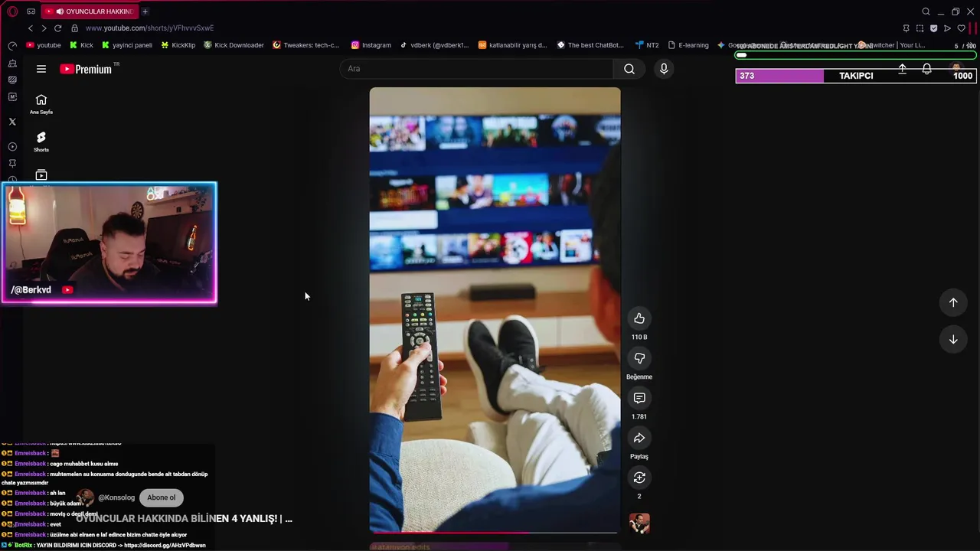Open the YouTube hamburger guide menu
Image resolution: width=980 pixels, height=551 pixels.
pyautogui.click(x=41, y=69)
